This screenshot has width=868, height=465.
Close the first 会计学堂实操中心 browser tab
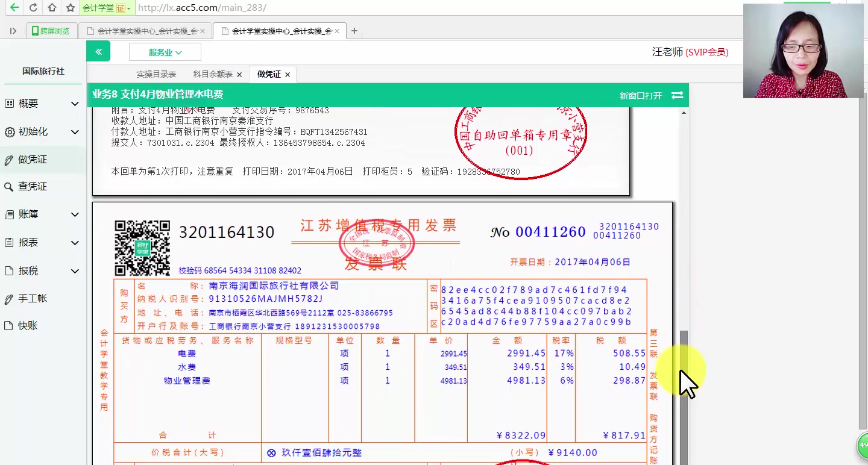coord(203,31)
